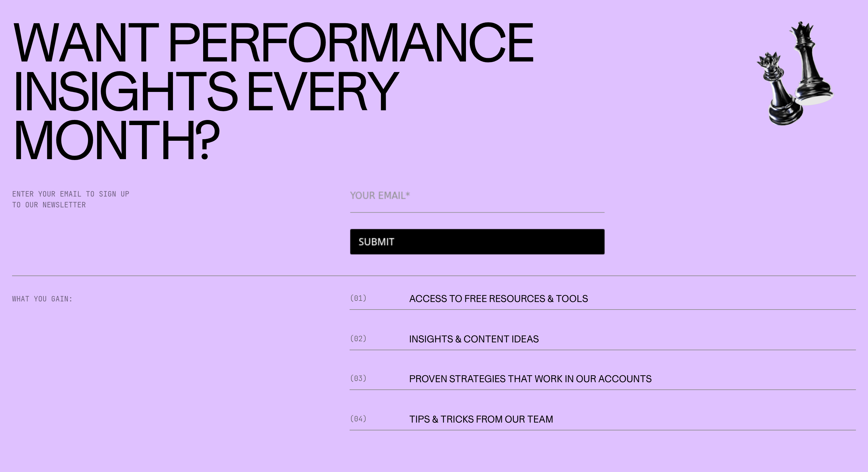Image resolution: width=868 pixels, height=472 pixels.
Task: Pick Proven Strategies That Work in Our Accounts
Action: (x=530, y=379)
